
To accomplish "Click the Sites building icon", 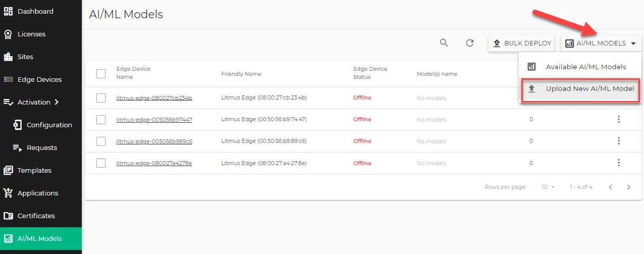I will pyautogui.click(x=8, y=57).
